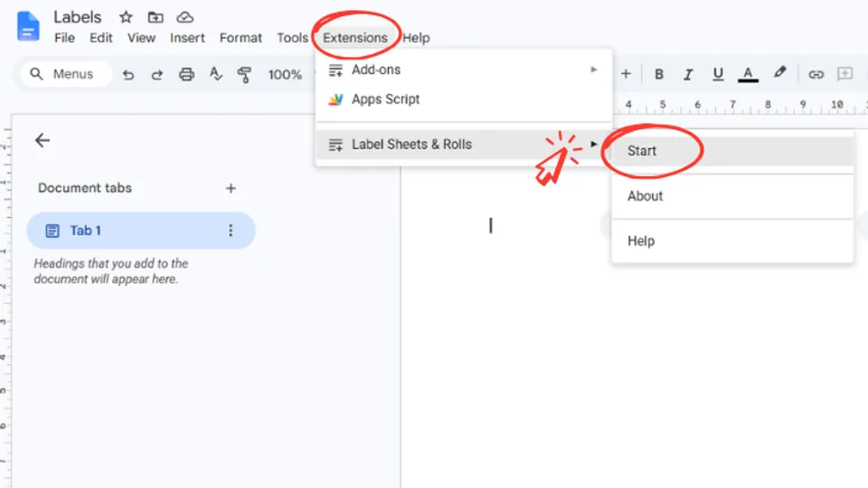Screen dimensions: 868x488
Task: Select About in the submenu
Action: point(731,196)
